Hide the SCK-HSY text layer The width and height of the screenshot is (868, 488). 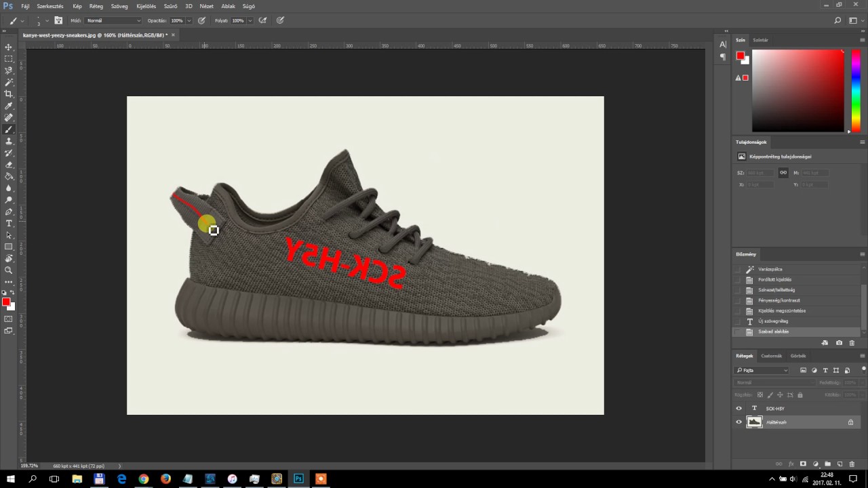pos(739,409)
